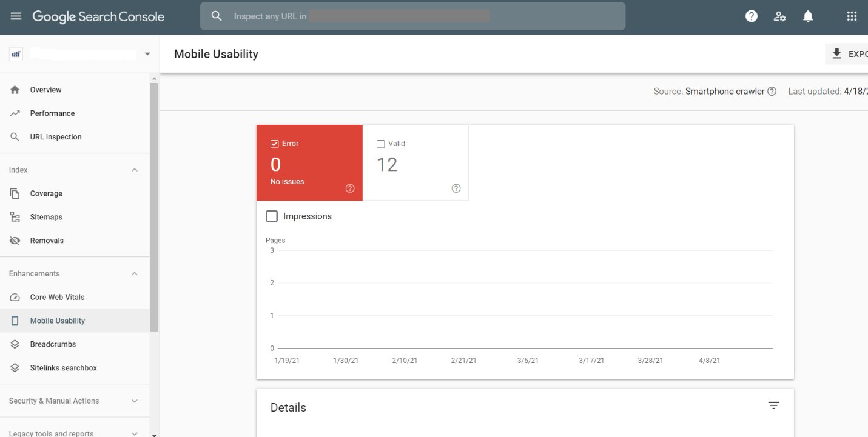Open the Google apps grid icon
Image resolution: width=868 pixels, height=437 pixels.
tap(852, 16)
